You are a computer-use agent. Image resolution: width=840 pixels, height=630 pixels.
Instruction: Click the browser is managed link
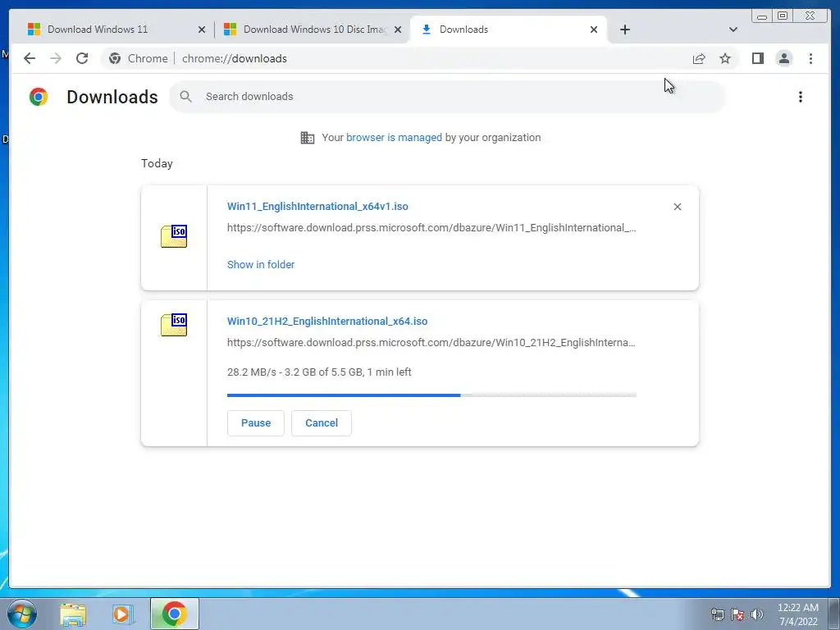394,138
